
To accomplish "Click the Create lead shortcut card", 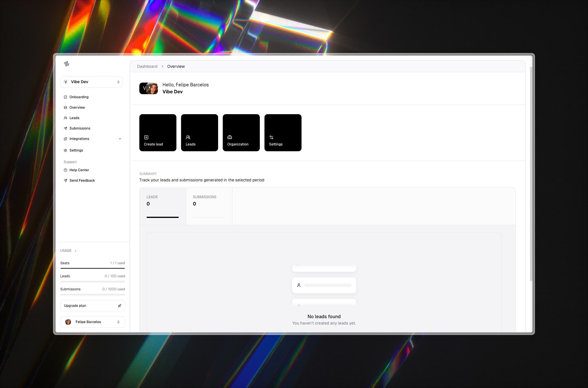I will pyautogui.click(x=158, y=132).
